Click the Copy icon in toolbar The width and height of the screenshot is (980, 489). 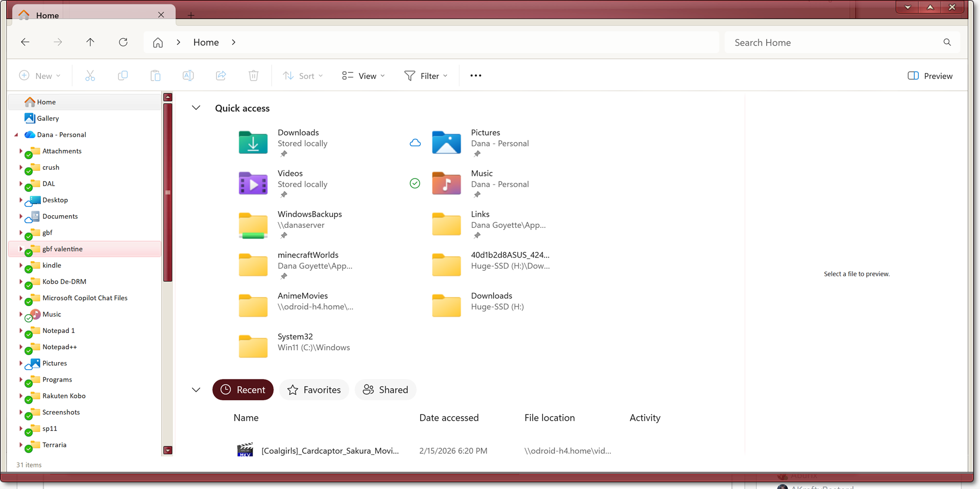click(x=122, y=76)
